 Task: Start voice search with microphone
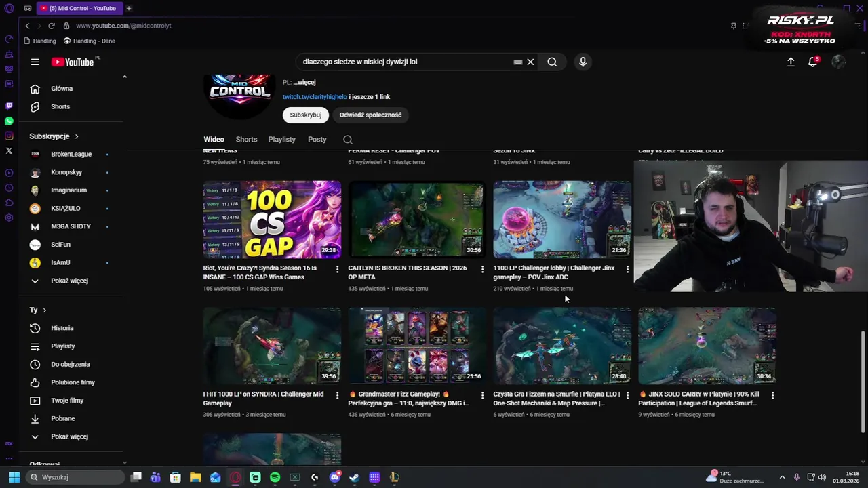[x=583, y=62]
